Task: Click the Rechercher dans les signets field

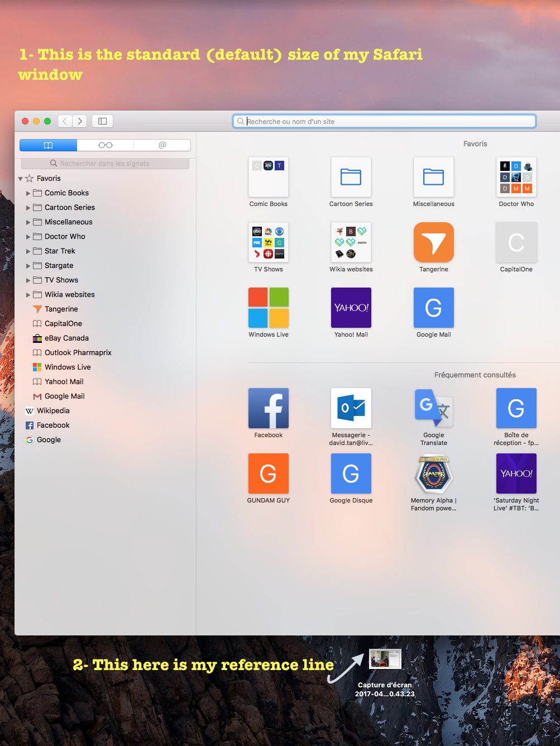Action: pyautogui.click(x=105, y=164)
